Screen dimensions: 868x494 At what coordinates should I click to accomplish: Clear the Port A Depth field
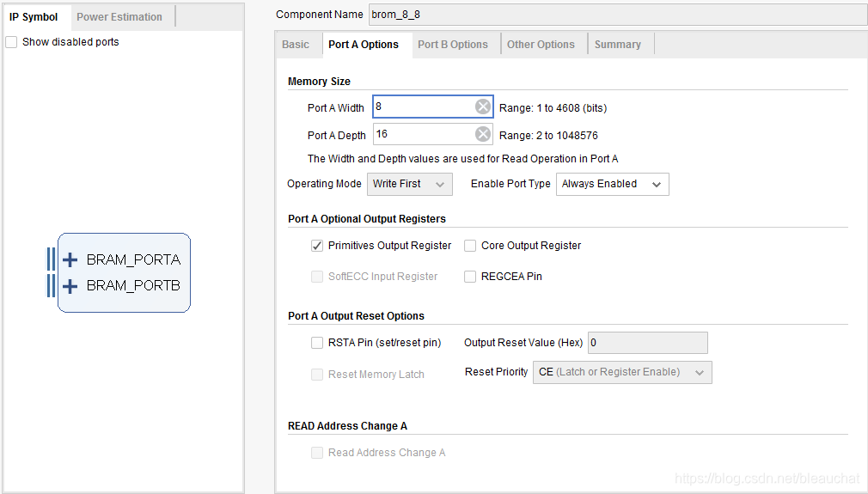coord(483,134)
